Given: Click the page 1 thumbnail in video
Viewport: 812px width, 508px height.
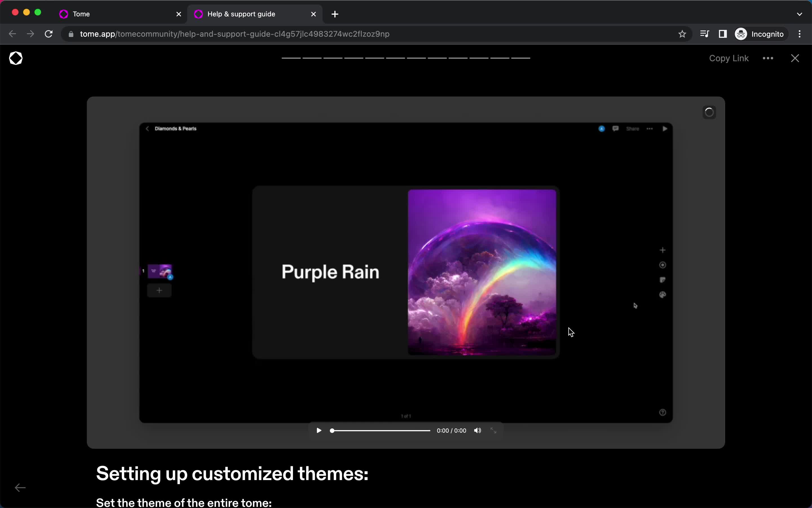Looking at the screenshot, I should [160, 271].
